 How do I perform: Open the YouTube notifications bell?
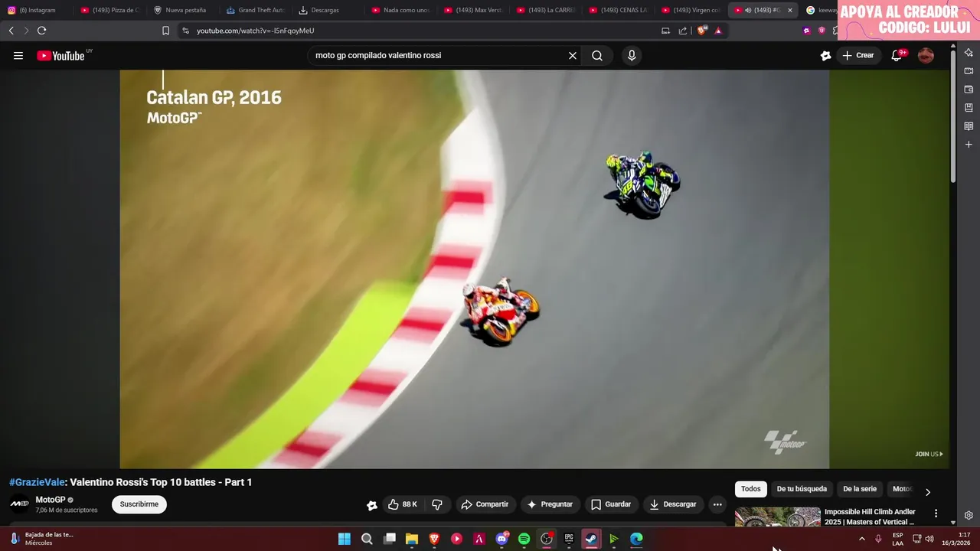pos(897,55)
